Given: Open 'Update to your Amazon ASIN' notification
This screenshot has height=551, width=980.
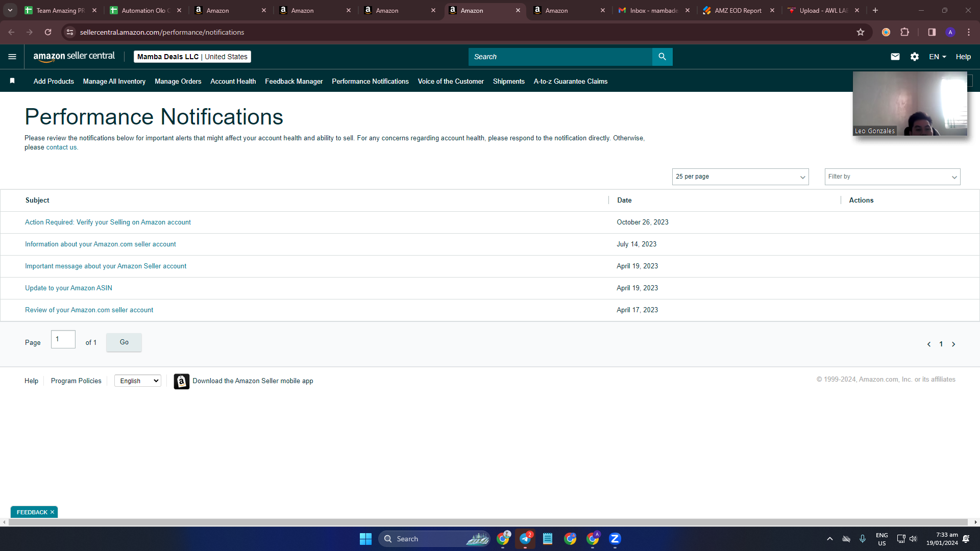Looking at the screenshot, I should tap(68, 288).
